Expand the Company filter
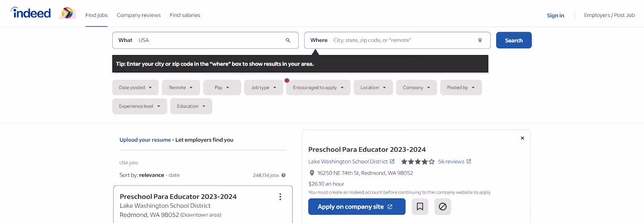This screenshot has height=223, width=644. [416, 87]
